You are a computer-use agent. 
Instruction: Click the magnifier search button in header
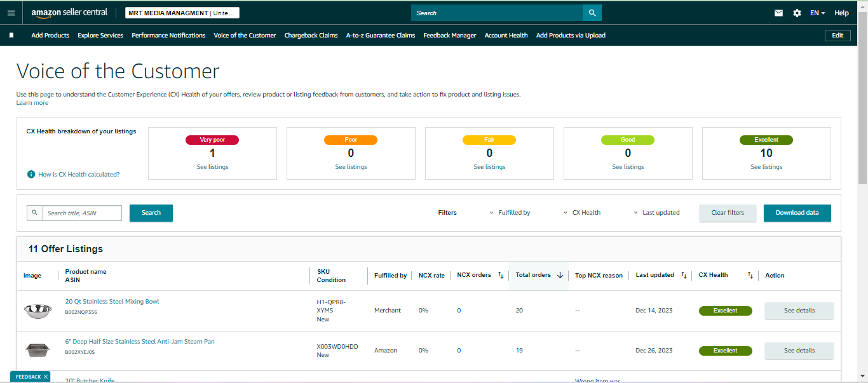[x=592, y=13]
